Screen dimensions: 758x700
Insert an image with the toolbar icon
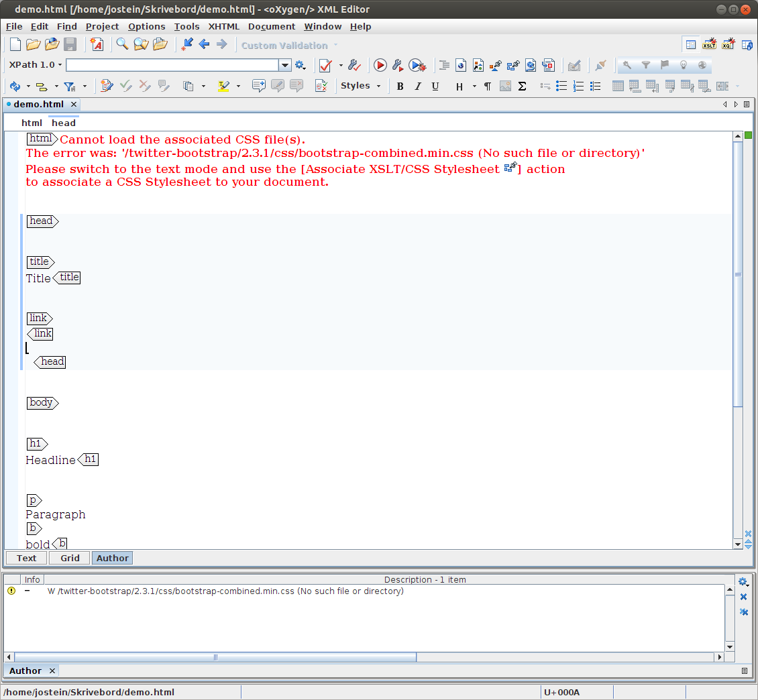(x=505, y=86)
